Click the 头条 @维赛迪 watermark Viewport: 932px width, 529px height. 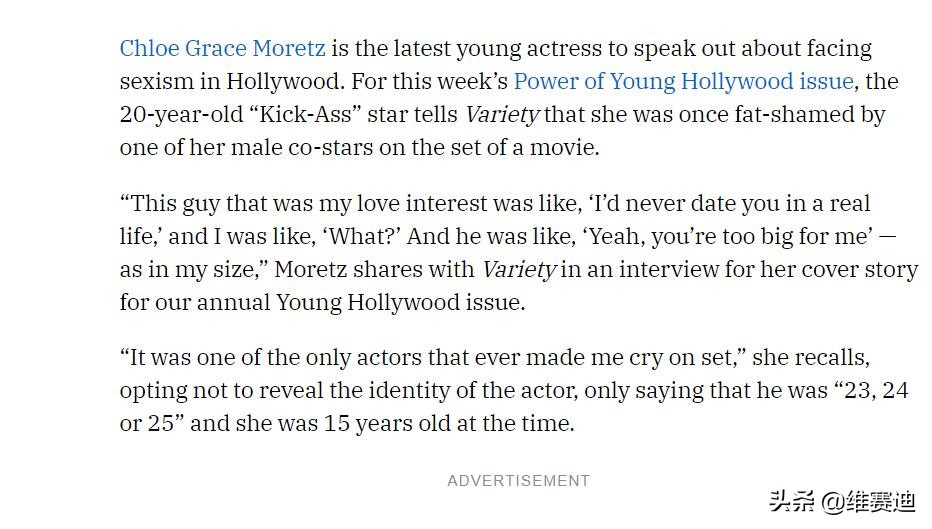click(x=842, y=502)
